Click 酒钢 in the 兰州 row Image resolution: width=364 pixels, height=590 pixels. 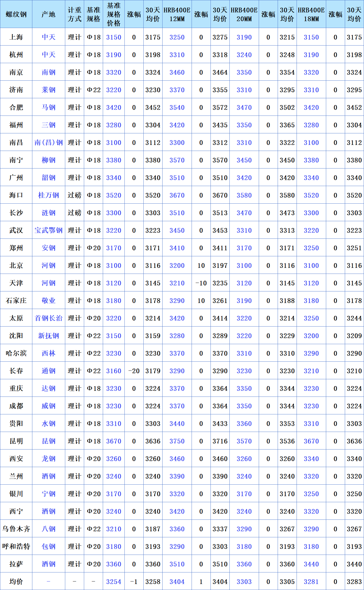49,476
